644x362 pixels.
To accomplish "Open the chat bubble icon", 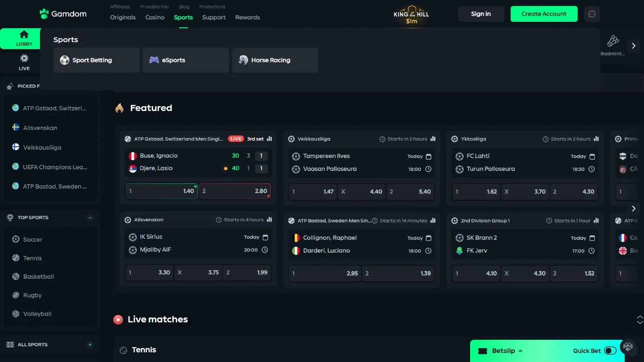I will pyautogui.click(x=592, y=14).
